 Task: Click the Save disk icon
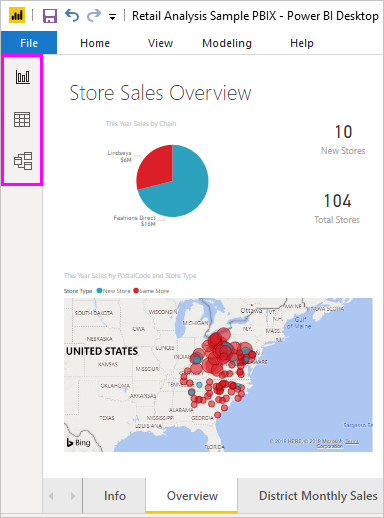click(x=50, y=16)
